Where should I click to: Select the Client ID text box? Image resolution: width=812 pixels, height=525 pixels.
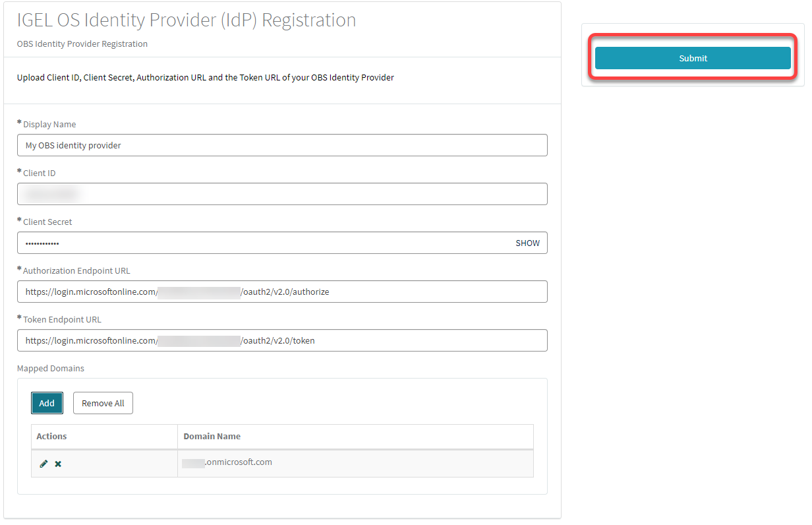point(282,193)
